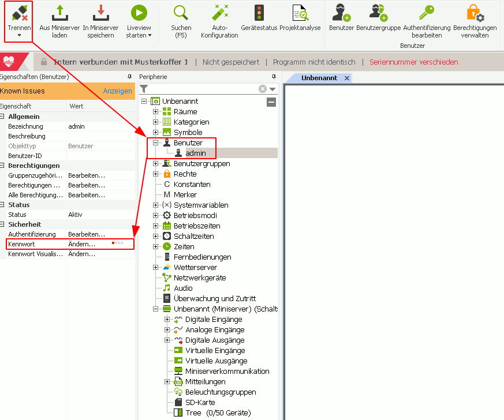Select the admin user in tree
504x420 pixels.
[196, 153]
